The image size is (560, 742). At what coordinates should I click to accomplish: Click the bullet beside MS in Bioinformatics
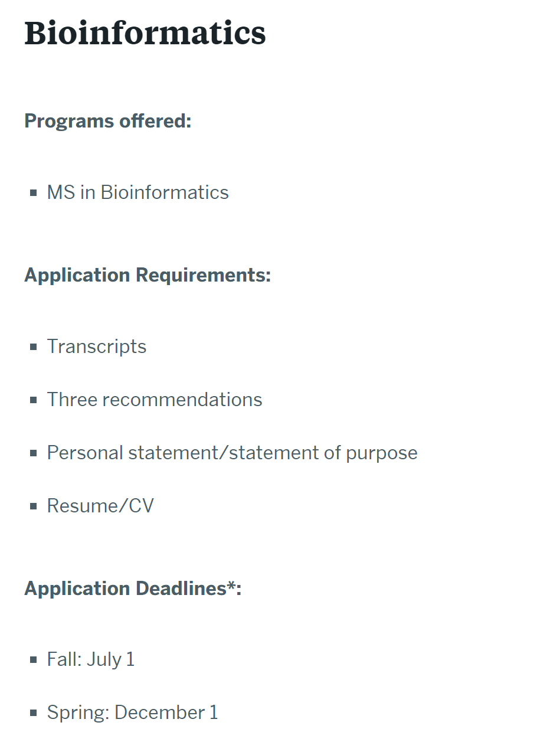pyautogui.click(x=34, y=192)
